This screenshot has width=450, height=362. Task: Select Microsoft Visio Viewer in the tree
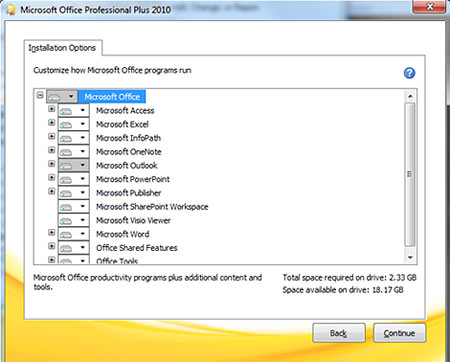pyautogui.click(x=133, y=220)
